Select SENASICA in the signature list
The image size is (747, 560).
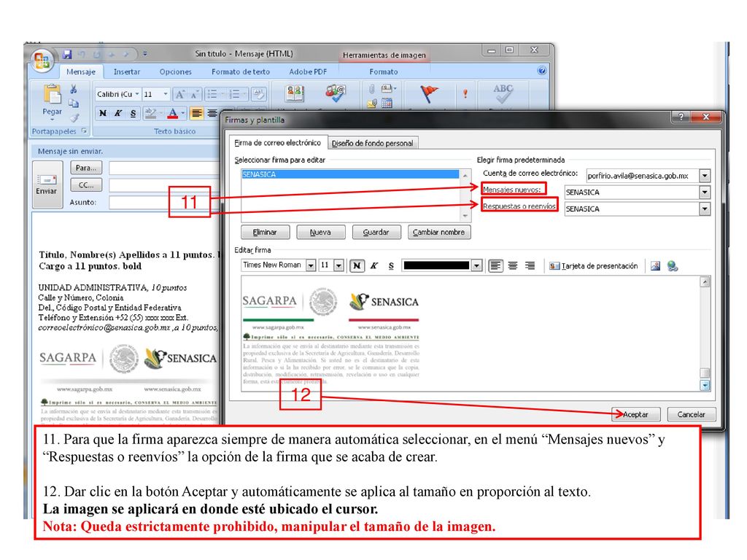click(x=350, y=174)
